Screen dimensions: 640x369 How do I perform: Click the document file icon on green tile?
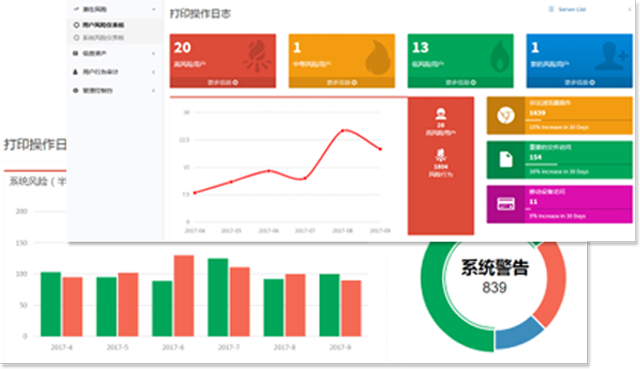506,160
